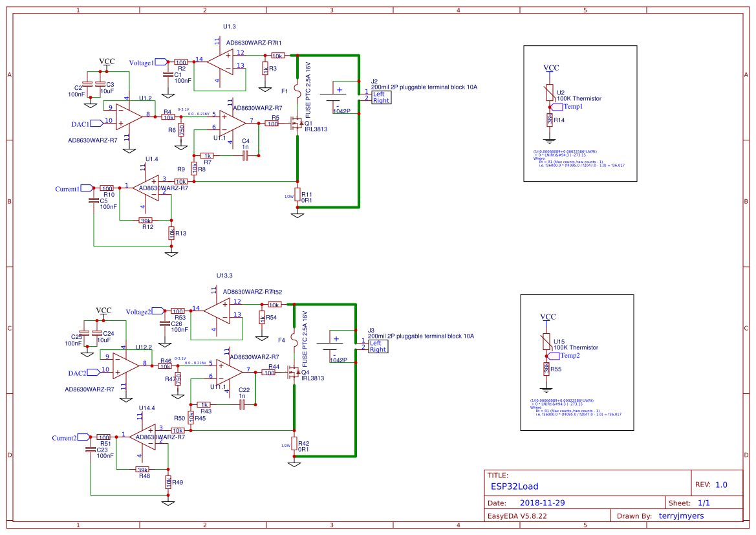This screenshot has height=535, width=756.
Task: Select the 1042P battery symbol near J3
Action: [329, 346]
